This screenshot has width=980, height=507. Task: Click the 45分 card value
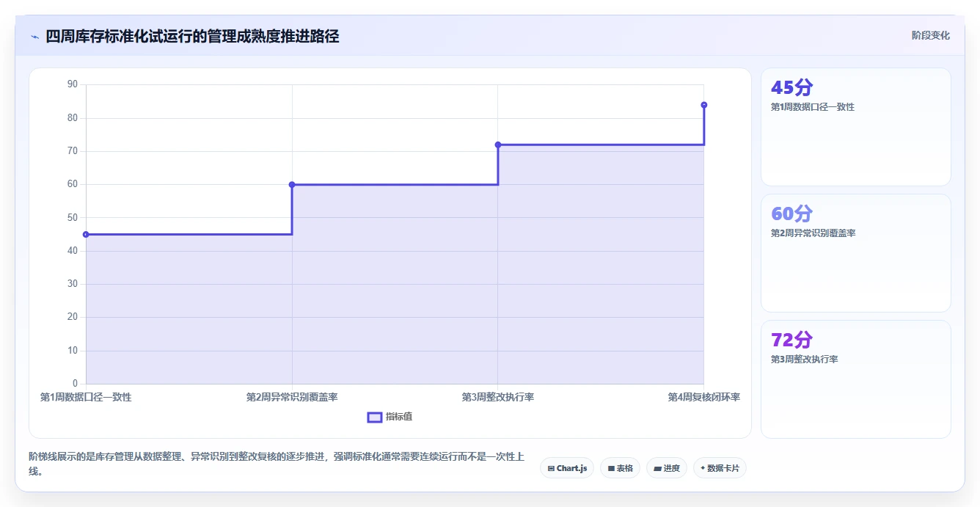[x=792, y=87]
